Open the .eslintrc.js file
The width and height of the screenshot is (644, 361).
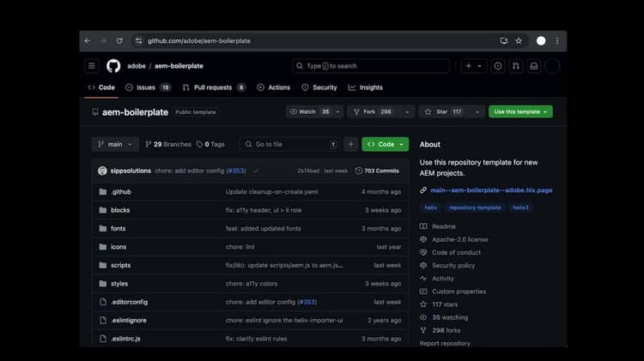point(125,339)
